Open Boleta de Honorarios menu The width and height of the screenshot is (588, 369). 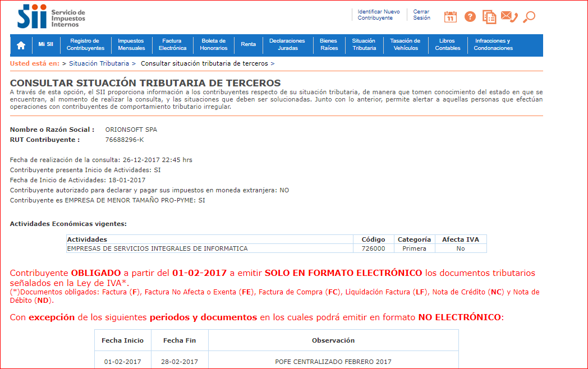coord(213,44)
